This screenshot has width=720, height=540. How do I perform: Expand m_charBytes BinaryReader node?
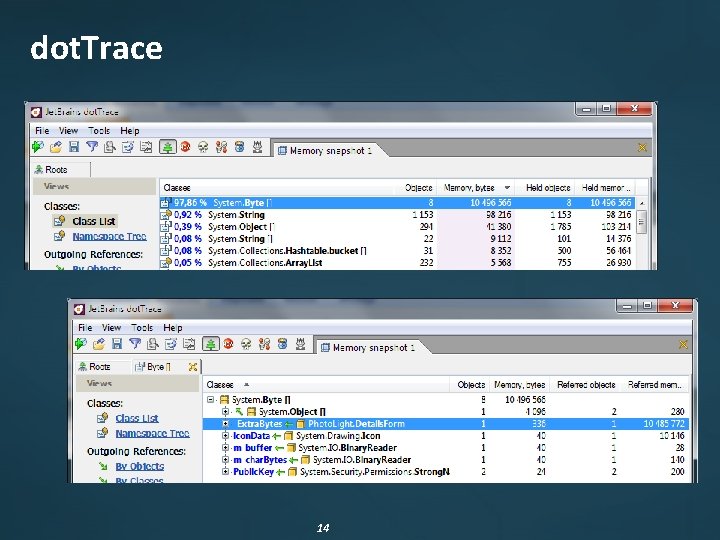coord(225,459)
